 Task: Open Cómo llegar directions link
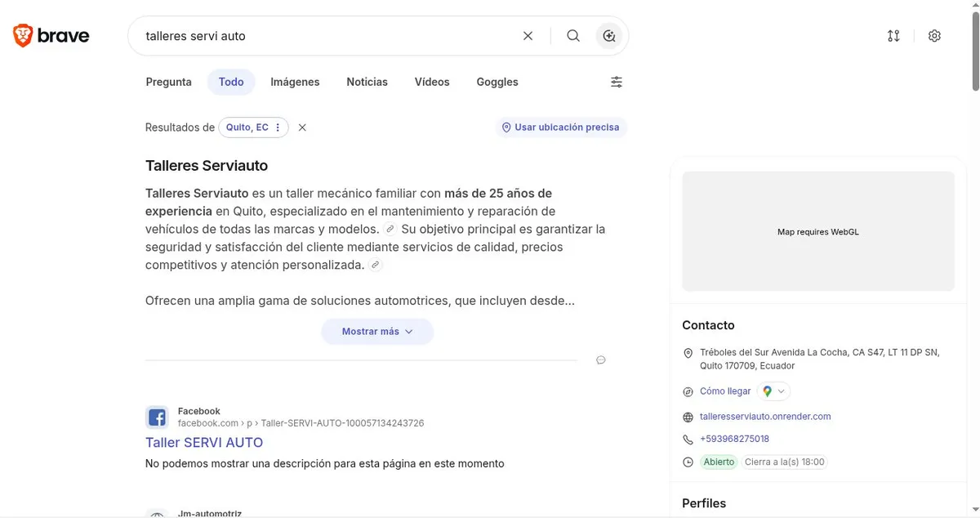click(x=725, y=391)
